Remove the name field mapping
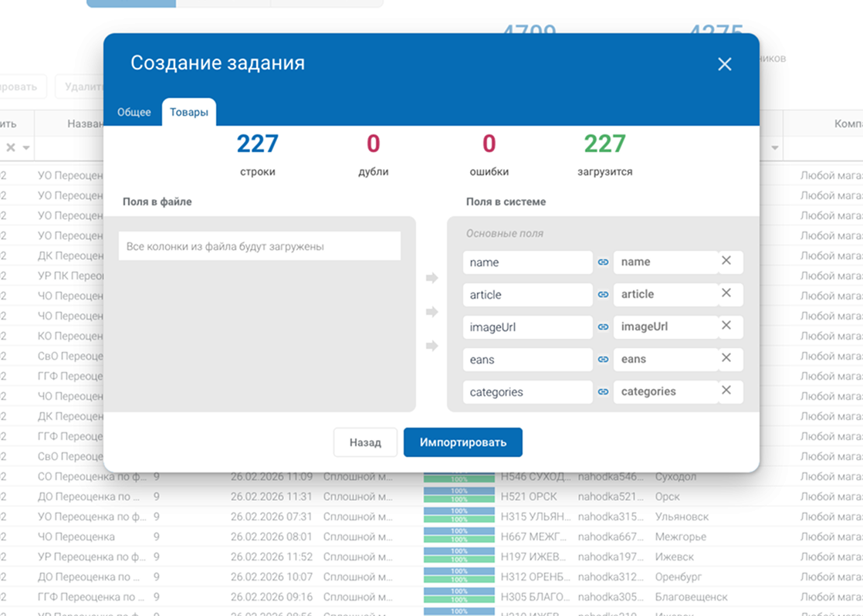Viewport: 863px width, 616px height. [x=726, y=262]
